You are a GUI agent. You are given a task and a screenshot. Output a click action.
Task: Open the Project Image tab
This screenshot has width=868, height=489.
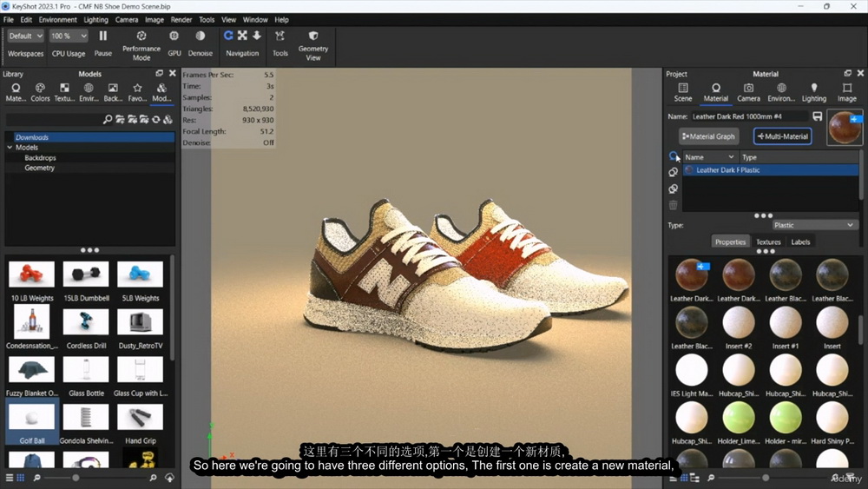pyautogui.click(x=846, y=92)
